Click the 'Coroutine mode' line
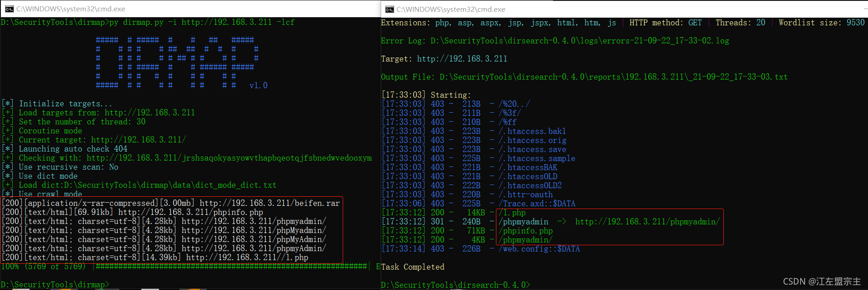Screen dimensions: 868x290 pyautogui.click(x=42, y=131)
